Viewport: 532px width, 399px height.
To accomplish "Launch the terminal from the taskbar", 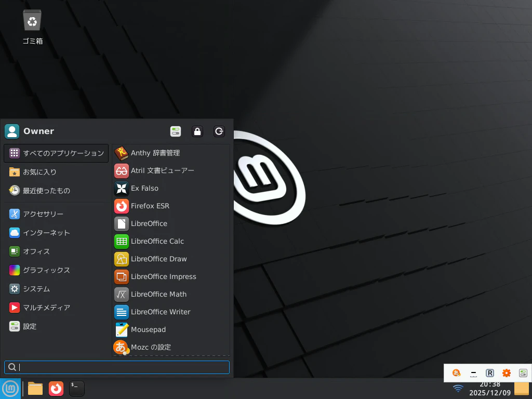I will (77, 389).
